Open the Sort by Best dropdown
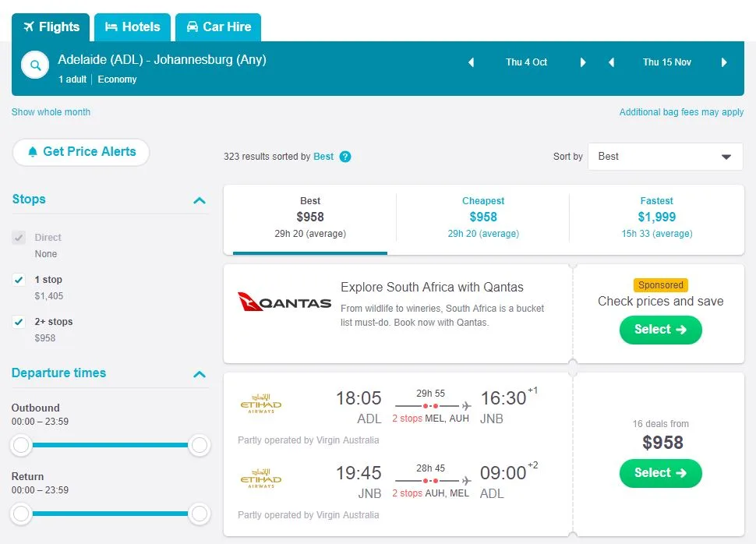 point(665,157)
